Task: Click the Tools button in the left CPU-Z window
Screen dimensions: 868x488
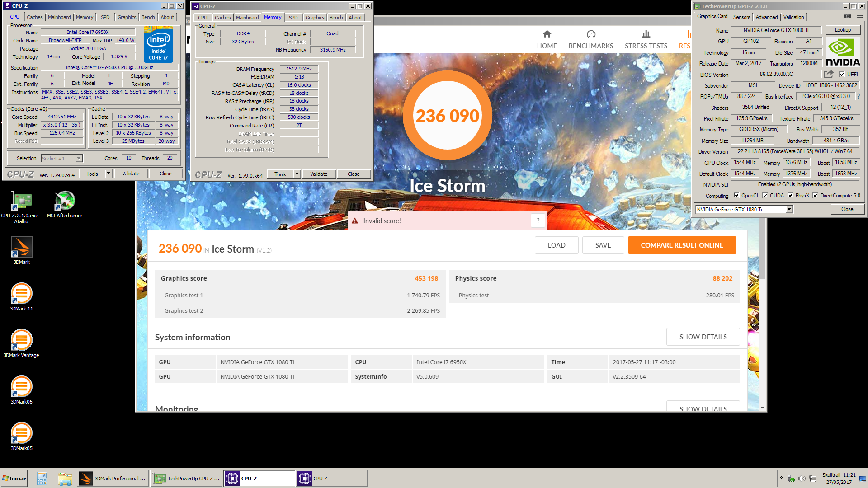Action: [92, 174]
